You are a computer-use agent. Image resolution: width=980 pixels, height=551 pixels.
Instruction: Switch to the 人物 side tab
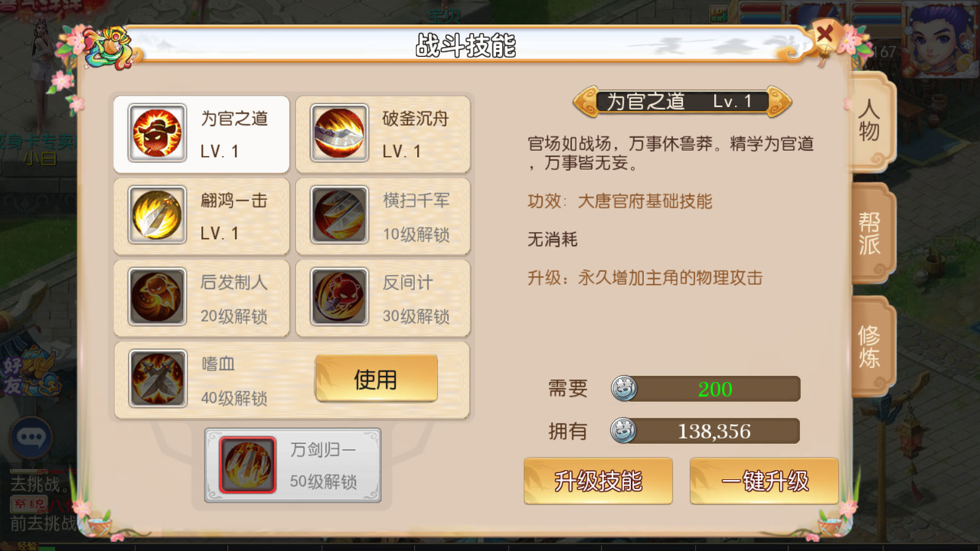(x=871, y=121)
